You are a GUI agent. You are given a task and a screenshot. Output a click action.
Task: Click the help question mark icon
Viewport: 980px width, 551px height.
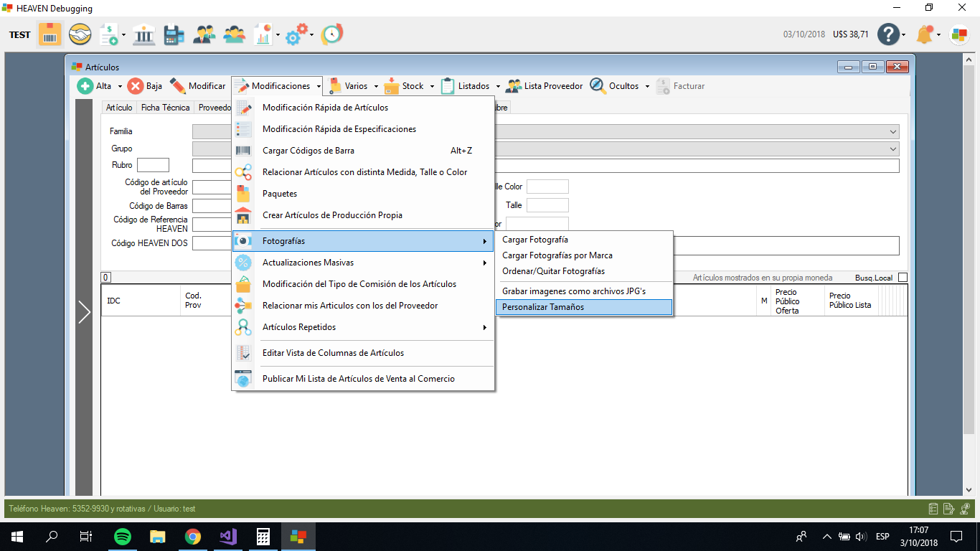889,34
